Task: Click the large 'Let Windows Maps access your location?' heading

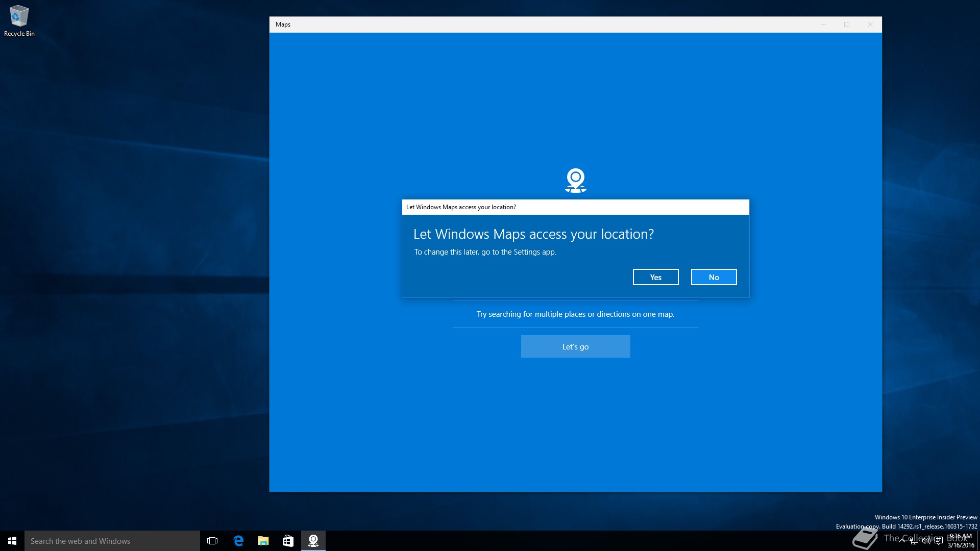Action: tap(533, 234)
